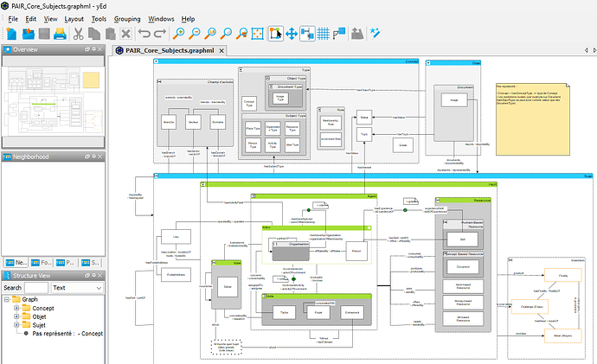597x364 pixels.
Task: Click the Save document toolbar icon
Action: 42,34
